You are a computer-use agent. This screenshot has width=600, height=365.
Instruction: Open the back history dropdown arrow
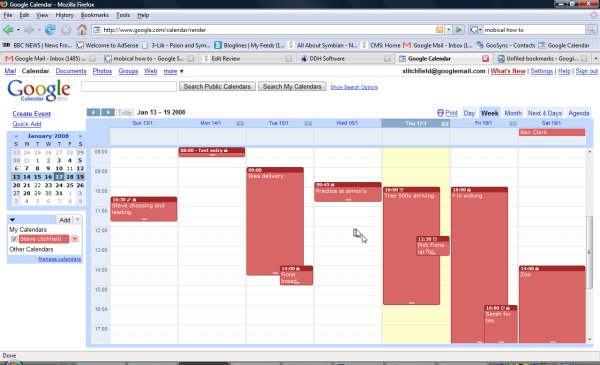(x=18, y=29)
